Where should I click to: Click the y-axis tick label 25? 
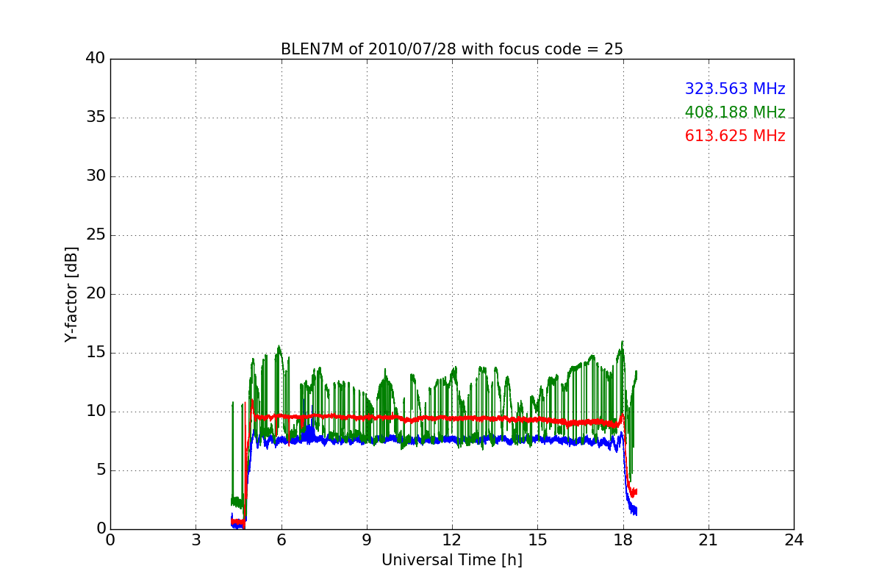[x=96, y=235]
